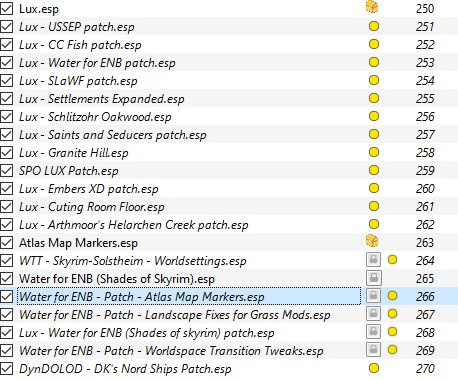Screen dimensions: 458x380
Task: Select the Lux - CC Fish patch.esp row
Action: pos(229,44)
